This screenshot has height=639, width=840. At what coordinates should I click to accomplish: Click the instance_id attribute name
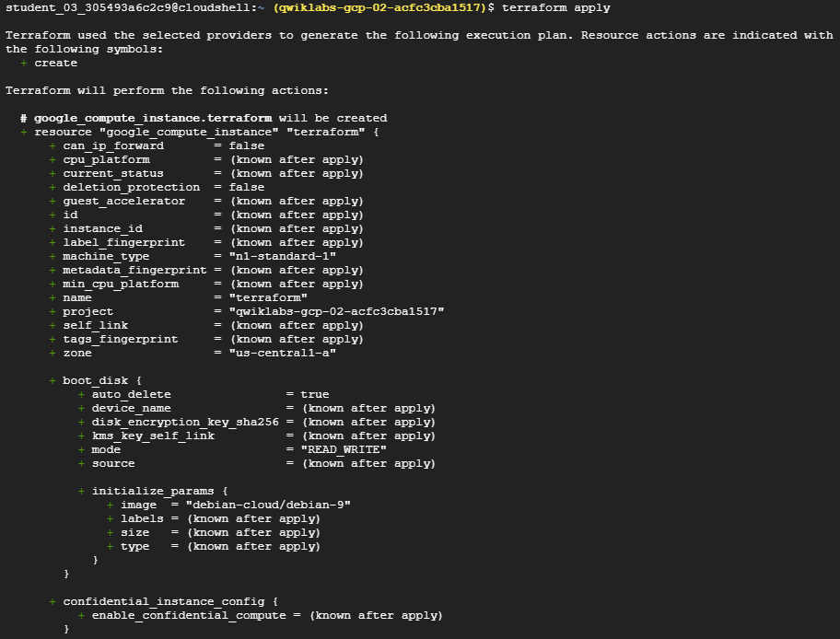[102, 228]
